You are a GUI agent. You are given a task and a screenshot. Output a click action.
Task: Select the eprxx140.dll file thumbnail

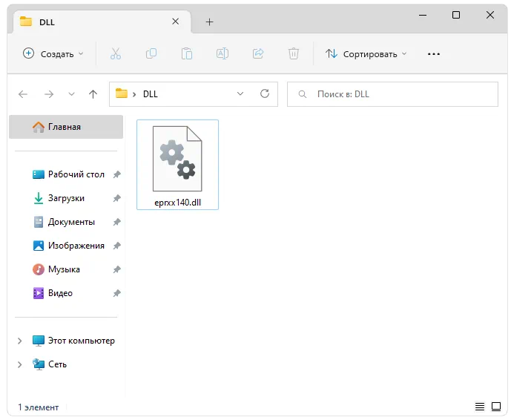click(177, 159)
